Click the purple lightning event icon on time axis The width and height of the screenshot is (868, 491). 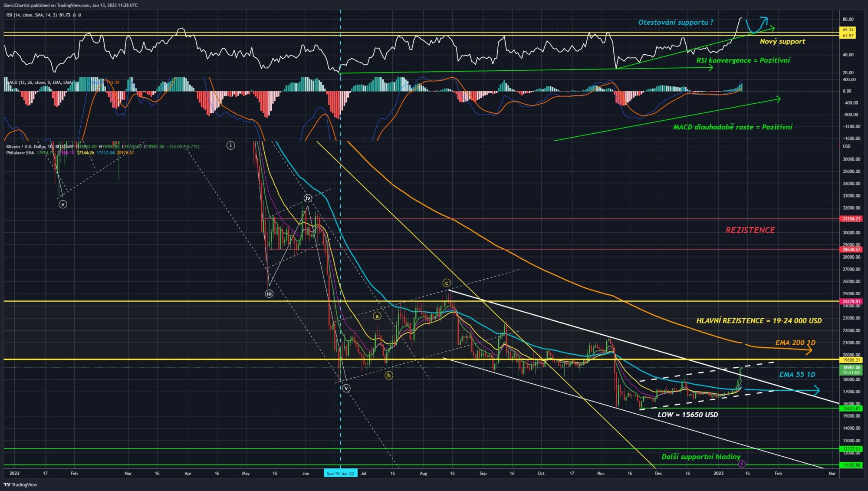point(742,465)
